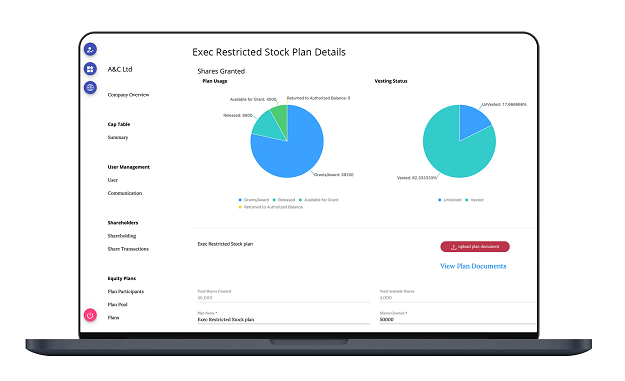The height and width of the screenshot is (381, 625).
Task: Click the Plan Name input field
Action: click(283, 320)
